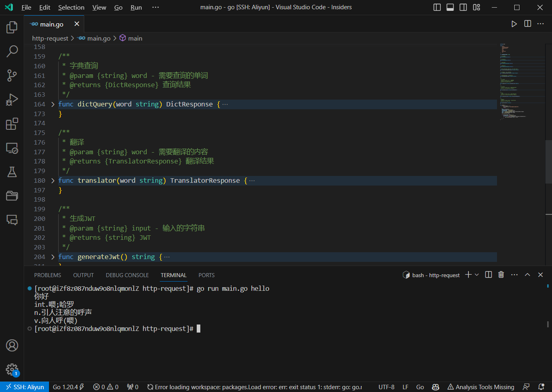
Task: Expand folded generateJwt function at line 204
Action: click(x=53, y=257)
